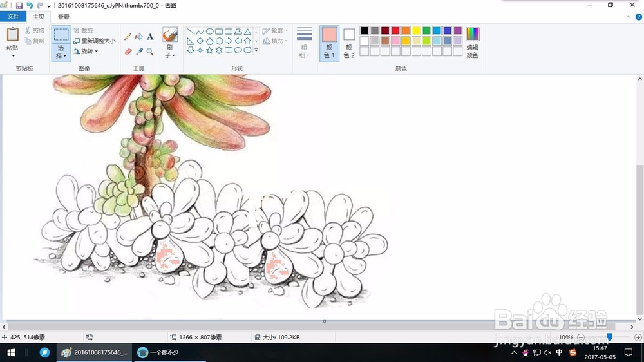
Task: Choose the Line shape
Action: click(x=191, y=32)
